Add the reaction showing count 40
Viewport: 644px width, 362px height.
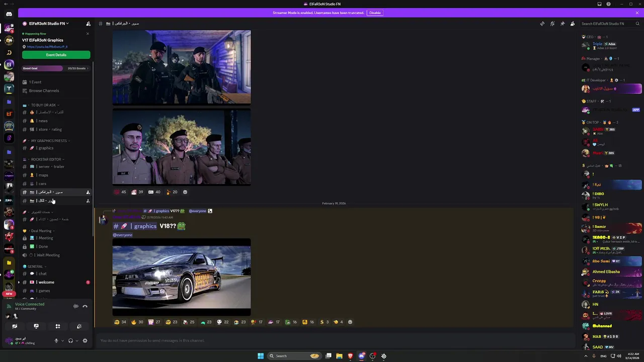coord(154,192)
